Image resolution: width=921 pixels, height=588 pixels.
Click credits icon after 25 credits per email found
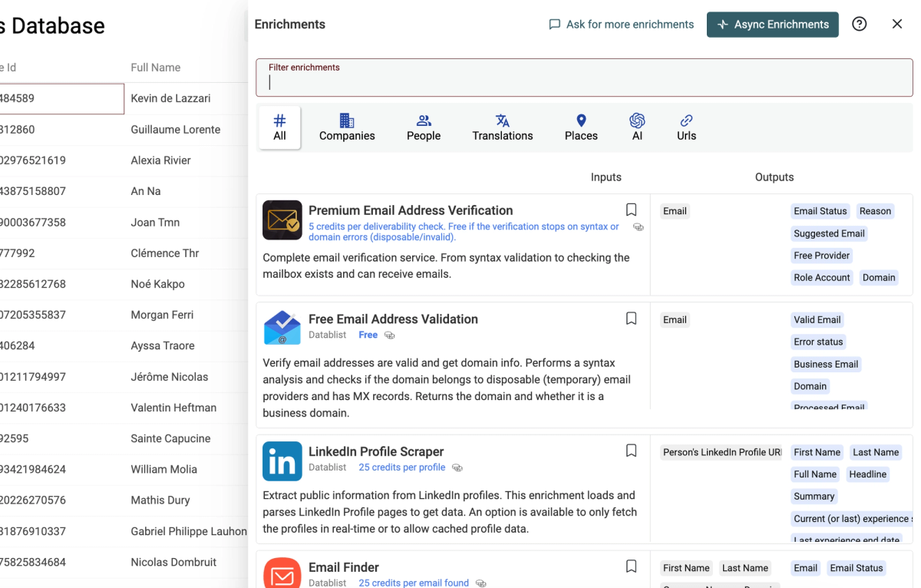[x=481, y=583]
